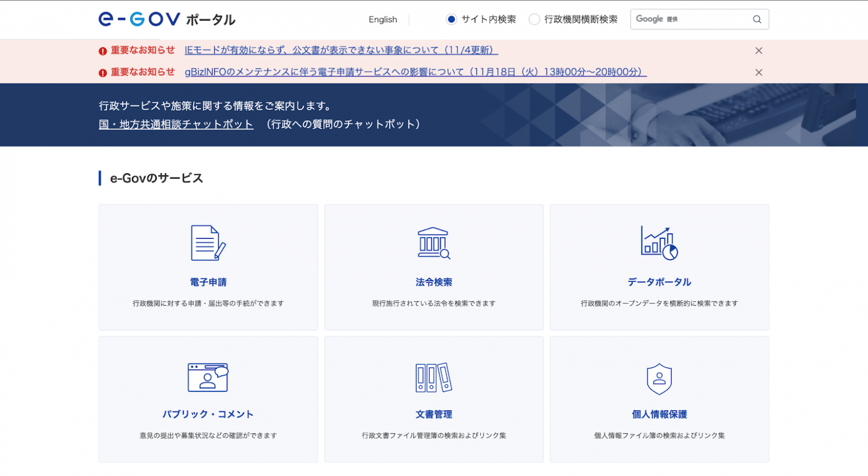Open the gBizINFO maintenance notice link
This screenshot has height=476, width=868.
(x=415, y=72)
